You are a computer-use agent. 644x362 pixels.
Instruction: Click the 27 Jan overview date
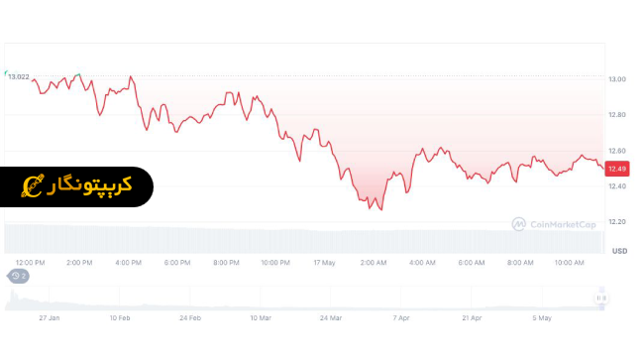50,318
